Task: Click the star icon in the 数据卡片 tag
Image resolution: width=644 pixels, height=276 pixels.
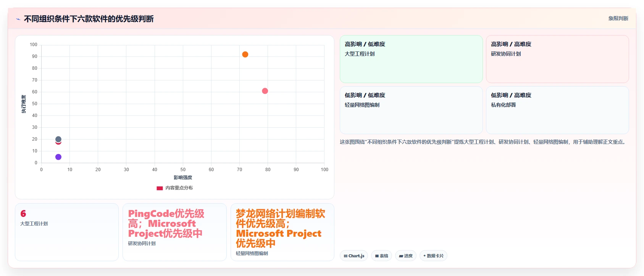Action: pos(424,256)
